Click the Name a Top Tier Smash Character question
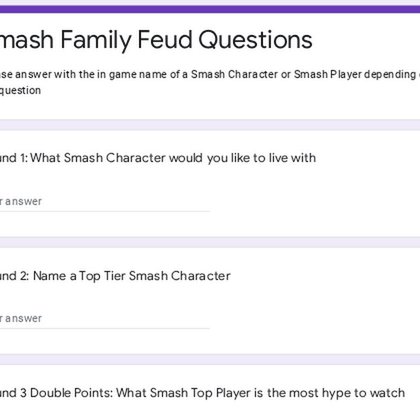420x420 pixels. tap(115, 276)
